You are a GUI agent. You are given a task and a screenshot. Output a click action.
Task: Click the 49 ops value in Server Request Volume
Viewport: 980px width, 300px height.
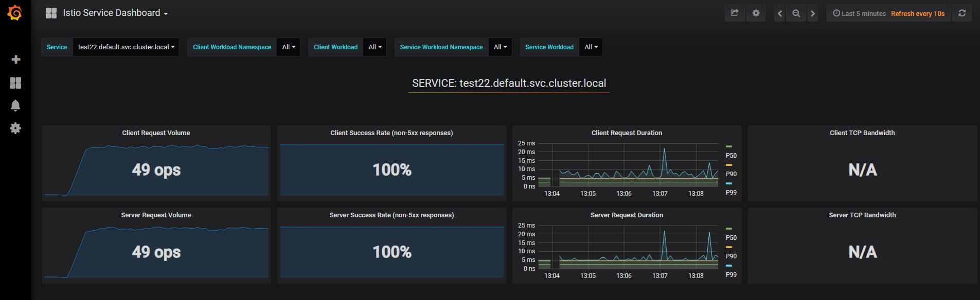tap(156, 252)
